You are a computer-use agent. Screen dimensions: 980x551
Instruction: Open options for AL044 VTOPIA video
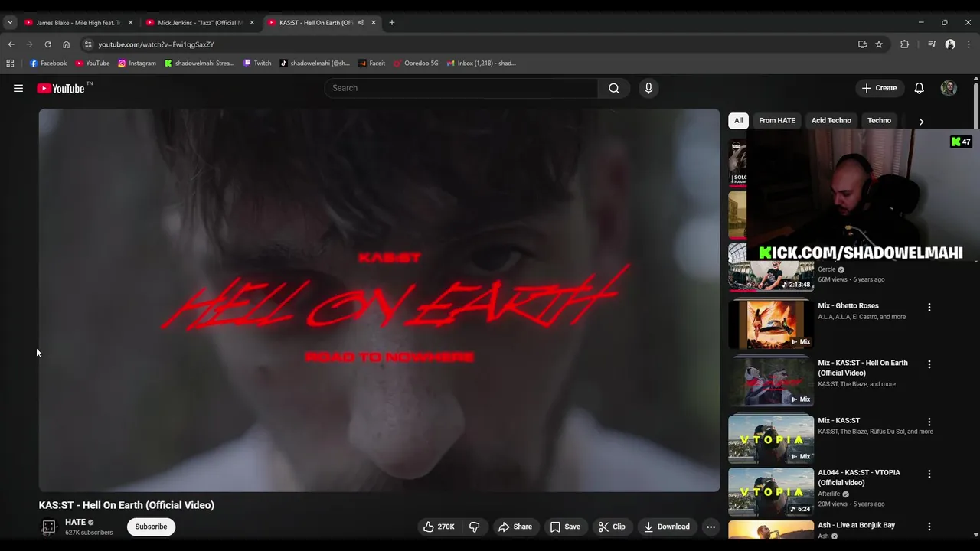click(929, 474)
